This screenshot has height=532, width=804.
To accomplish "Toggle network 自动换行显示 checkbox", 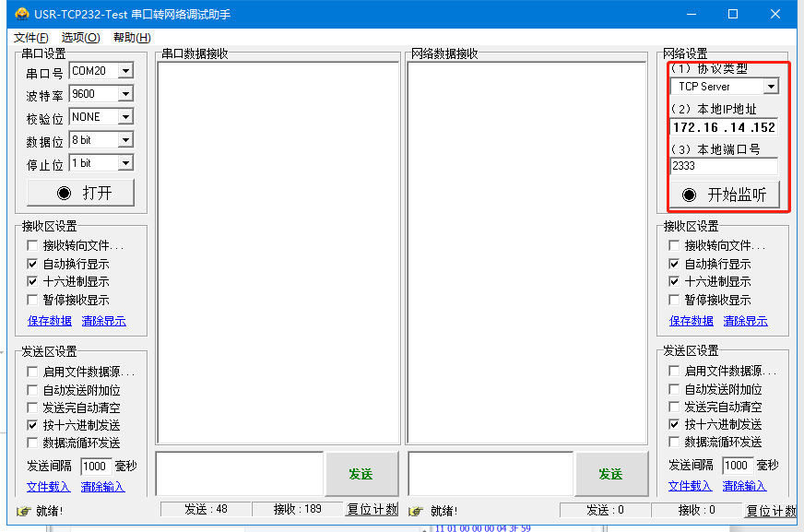I will (x=674, y=264).
